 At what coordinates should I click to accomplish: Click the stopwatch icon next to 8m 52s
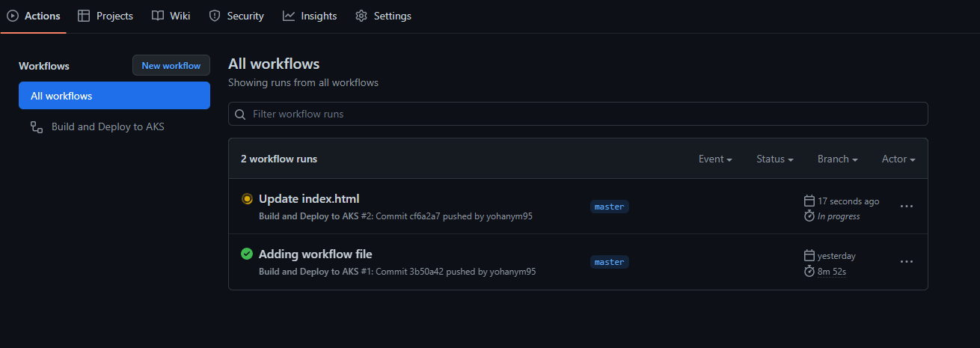pos(809,271)
